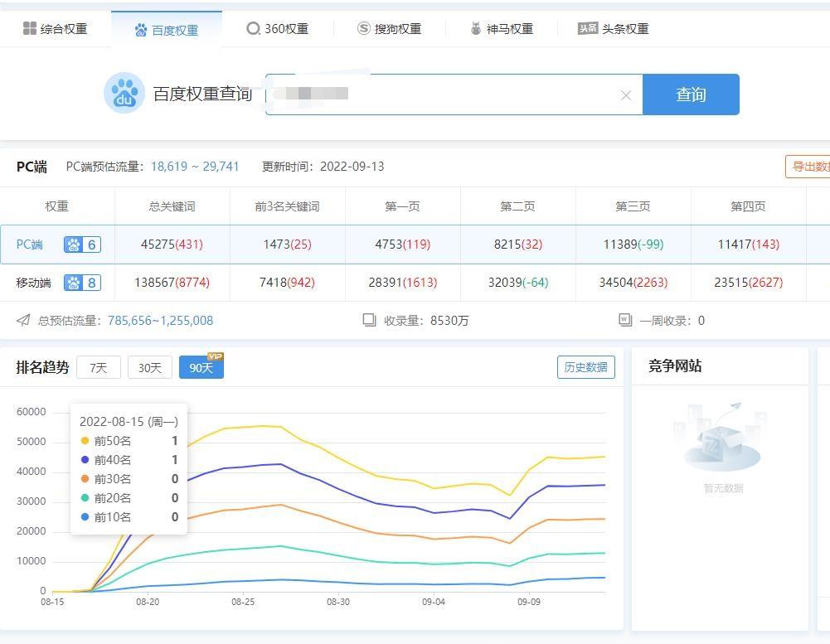Click the PC端 Baidu weight 6 badge
Image resolution: width=830 pixels, height=644 pixels.
tap(82, 245)
